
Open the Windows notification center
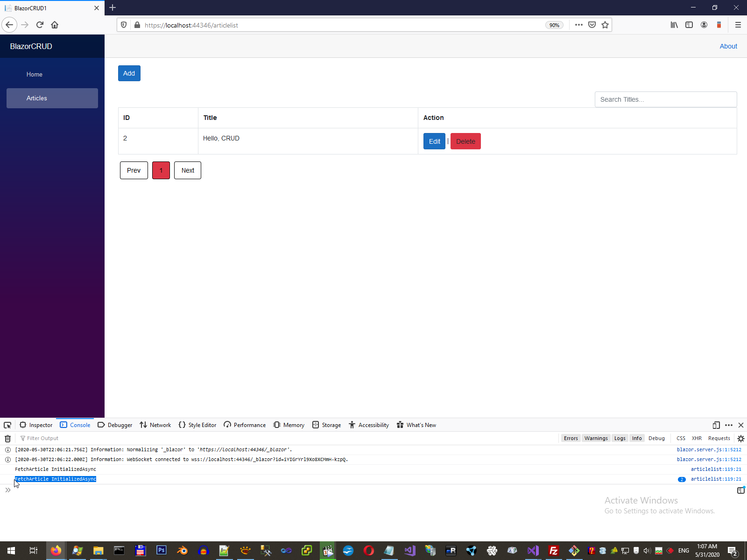coord(733,551)
